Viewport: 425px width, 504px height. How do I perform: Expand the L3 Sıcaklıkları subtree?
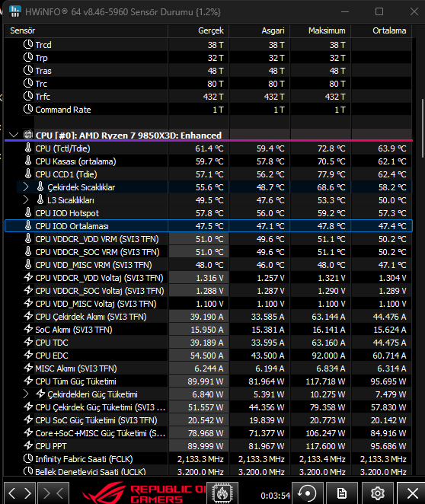(26, 200)
